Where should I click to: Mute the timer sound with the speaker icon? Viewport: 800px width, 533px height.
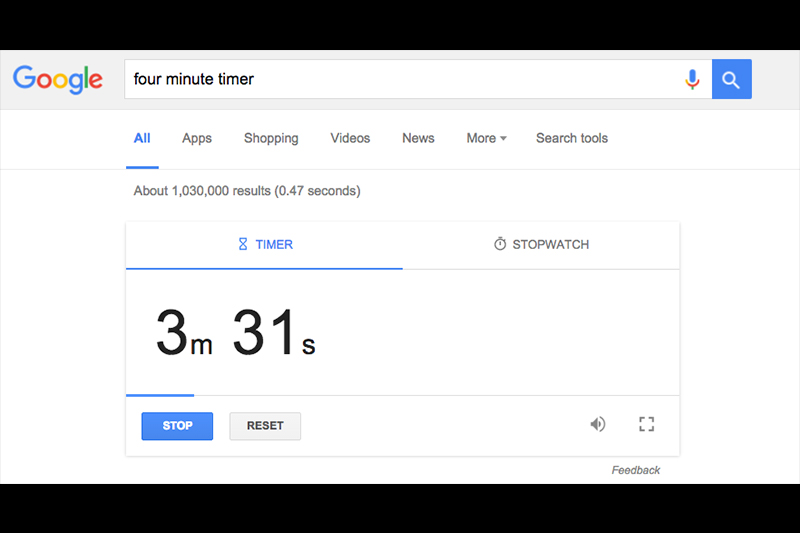pyautogui.click(x=597, y=425)
